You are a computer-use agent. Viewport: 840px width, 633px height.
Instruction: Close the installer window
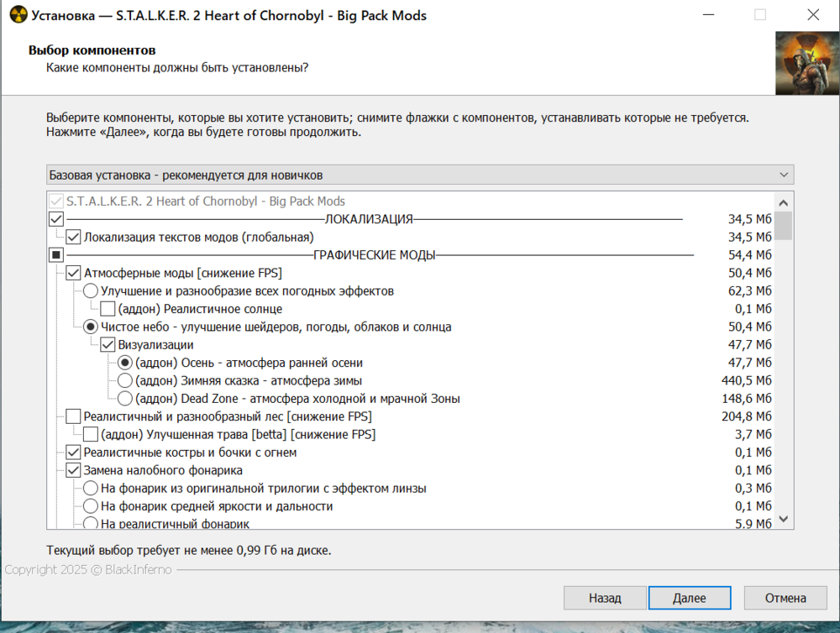[x=813, y=15]
